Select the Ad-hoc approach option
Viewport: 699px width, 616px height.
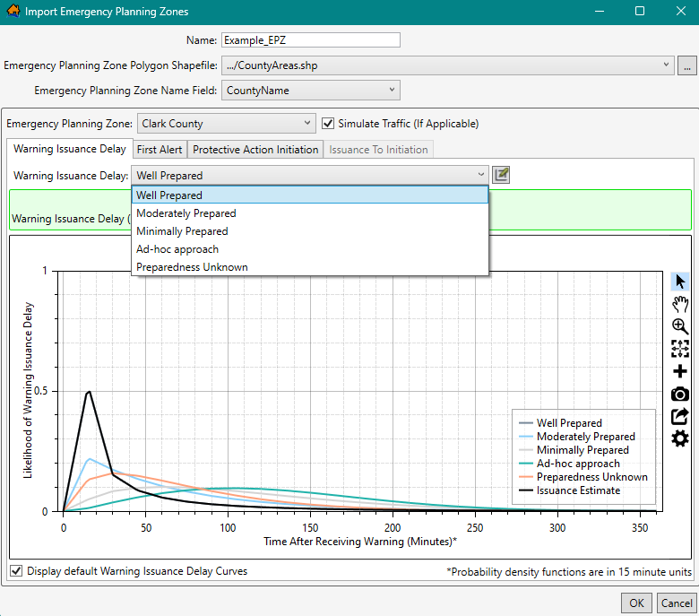(x=177, y=249)
